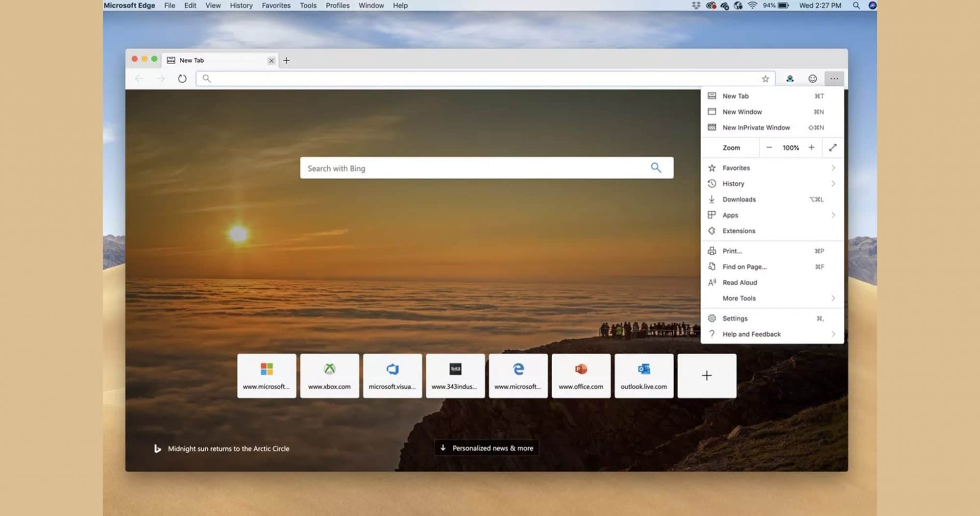
Task: Expand Help and Feedback submenu
Action: (772, 334)
